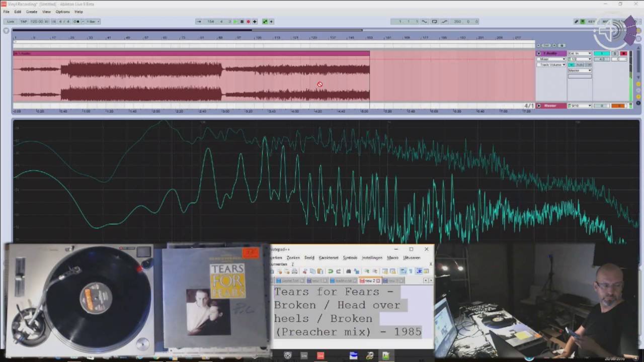
Task: Toggle the 1 Audio track activator button
Action: coord(602,53)
